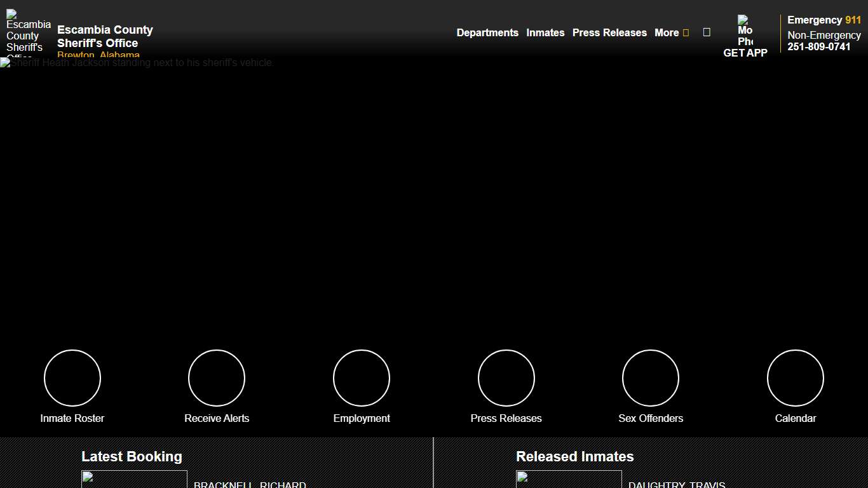Click the GET APP link text
The image size is (868, 488).
(x=745, y=53)
